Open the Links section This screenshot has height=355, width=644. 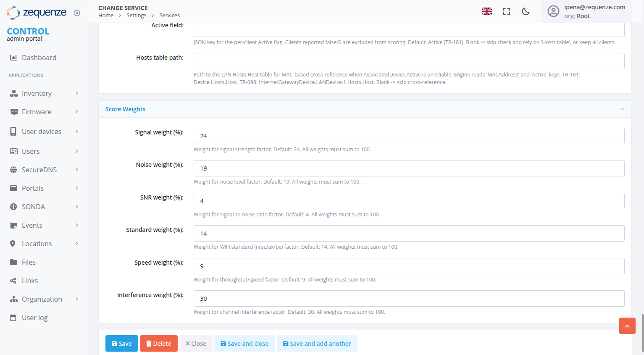(29, 281)
